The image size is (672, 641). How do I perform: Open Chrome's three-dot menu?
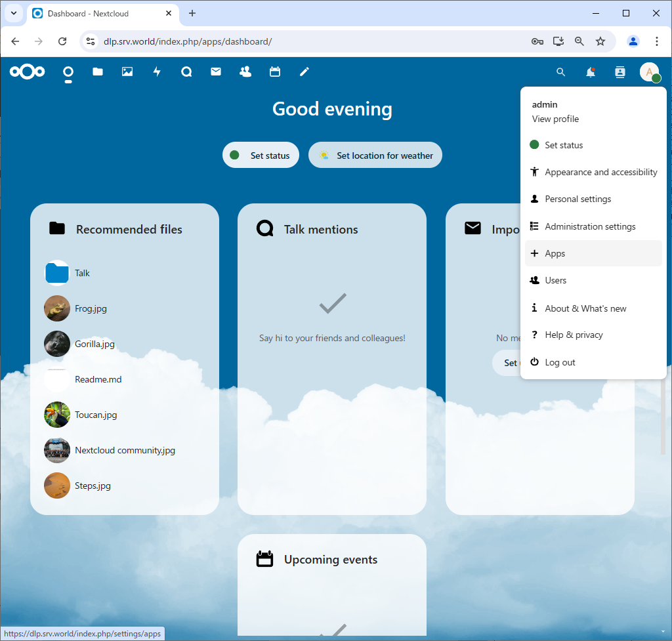pos(656,41)
